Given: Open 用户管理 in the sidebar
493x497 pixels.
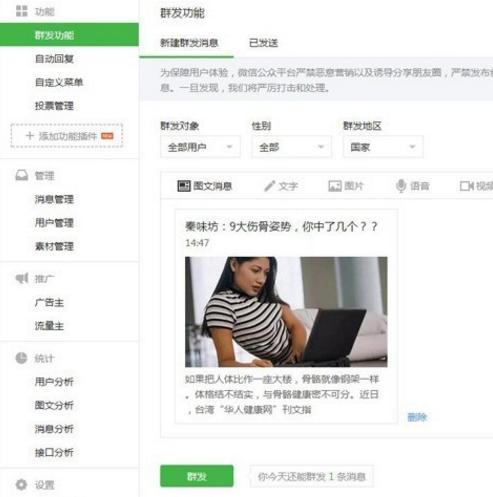Looking at the screenshot, I should [54, 222].
